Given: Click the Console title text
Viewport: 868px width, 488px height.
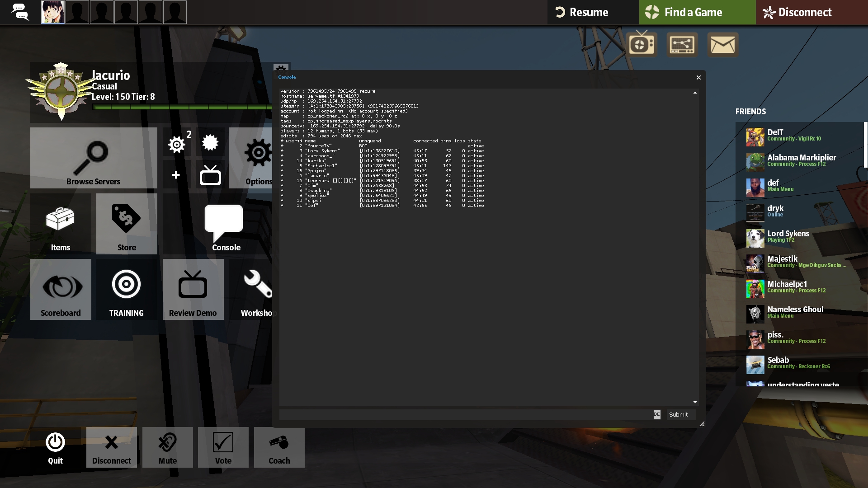Looking at the screenshot, I should coord(287,77).
